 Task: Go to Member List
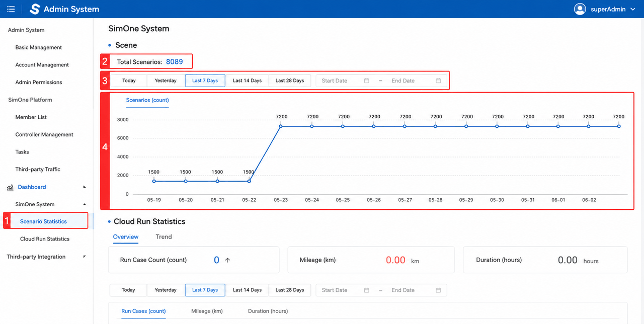tap(31, 117)
